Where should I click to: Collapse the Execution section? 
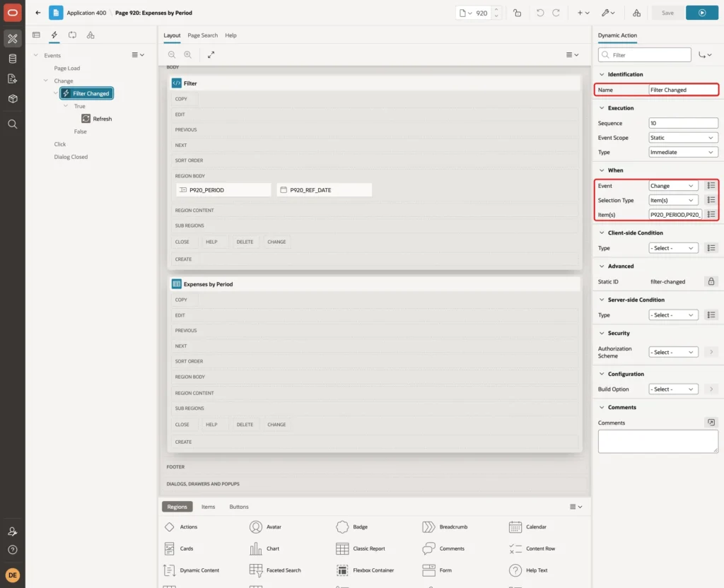pos(602,108)
